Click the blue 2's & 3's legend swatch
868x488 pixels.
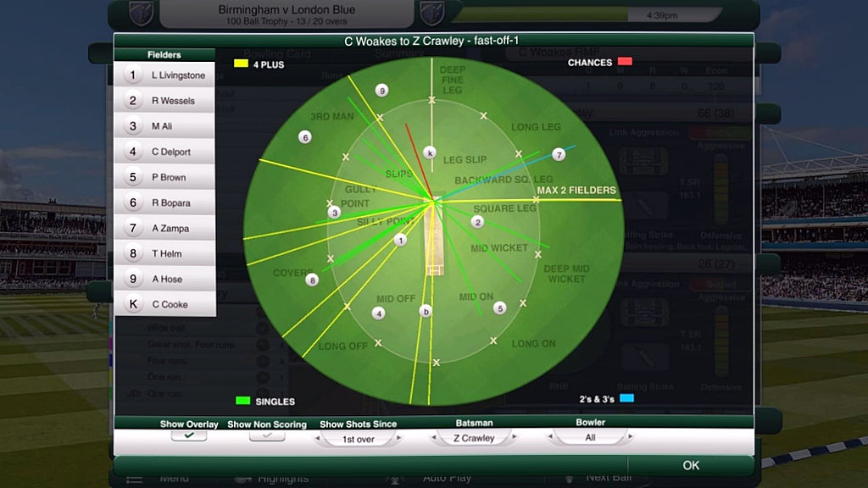tap(626, 398)
